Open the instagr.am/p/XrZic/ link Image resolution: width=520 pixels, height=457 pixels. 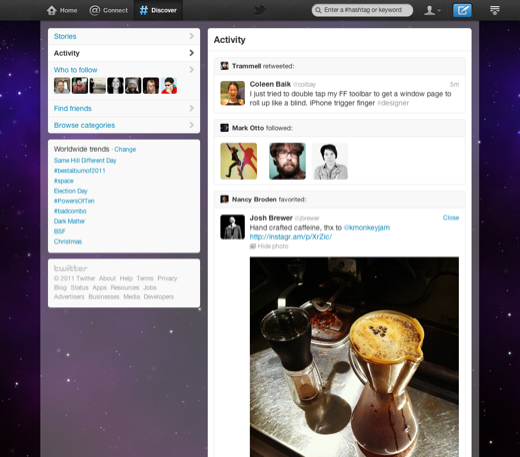tap(291, 237)
